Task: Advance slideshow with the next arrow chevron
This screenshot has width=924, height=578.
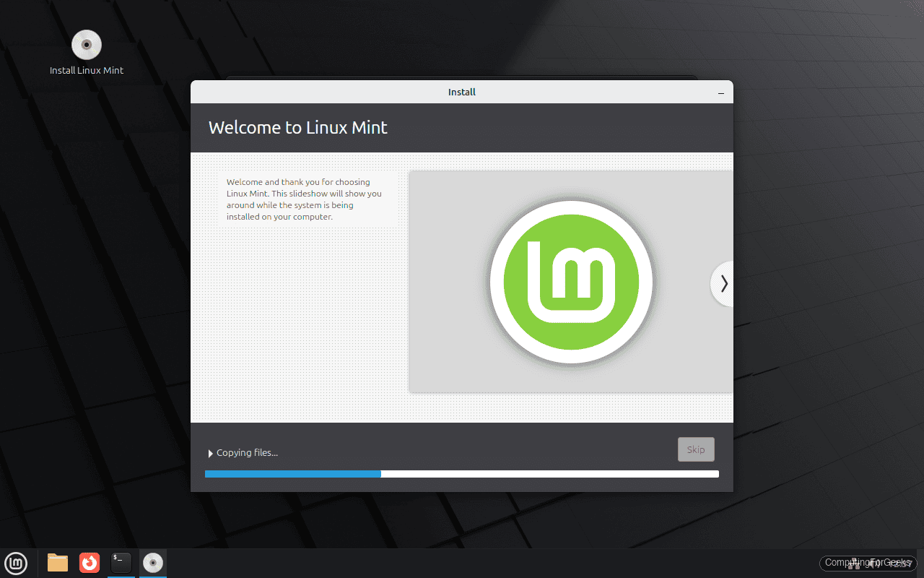Action: coord(723,283)
